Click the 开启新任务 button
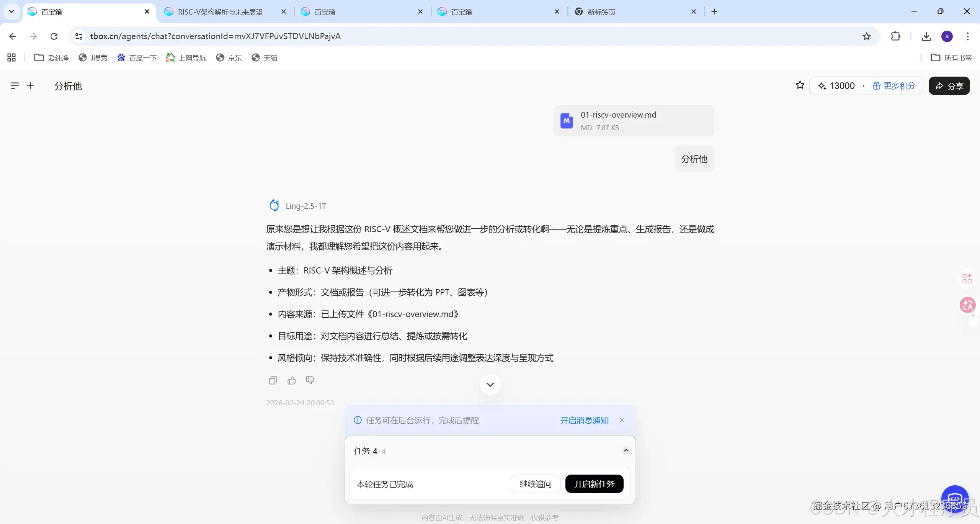This screenshot has width=980, height=524. pyautogui.click(x=594, y=483)
